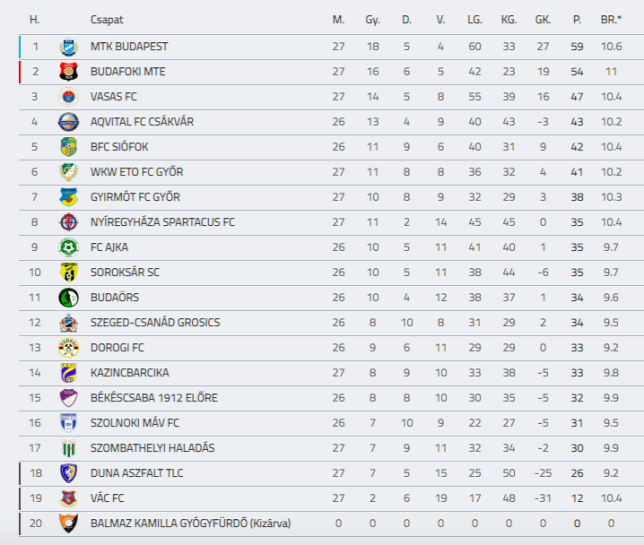Click the Szombathelyi Haladás striped crest
The width and height of the screenshot is (644, 545).
click(69, 448)
